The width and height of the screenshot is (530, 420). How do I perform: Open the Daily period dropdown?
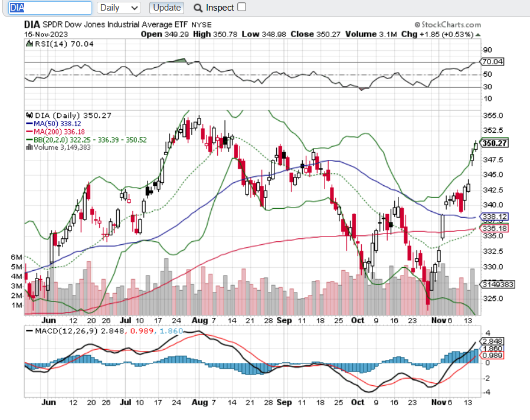pos(119,8)
